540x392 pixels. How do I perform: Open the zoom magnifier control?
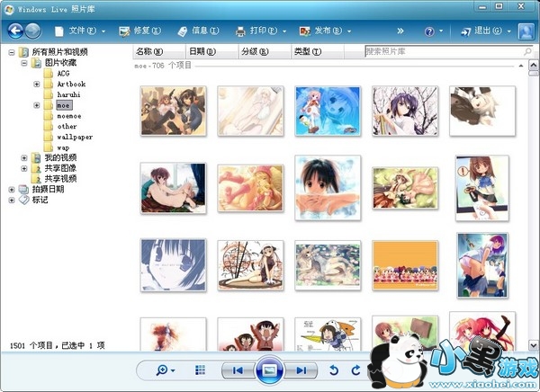click(x=165, y=370)
